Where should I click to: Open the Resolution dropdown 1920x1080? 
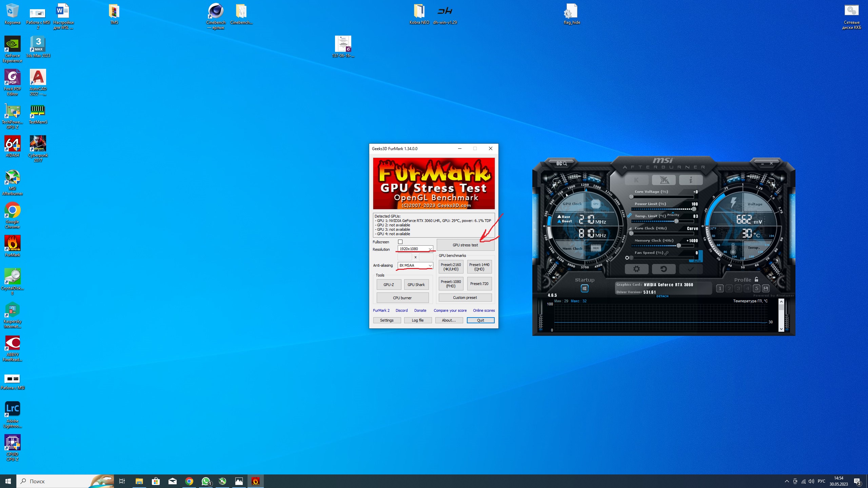tap(415, 249)
